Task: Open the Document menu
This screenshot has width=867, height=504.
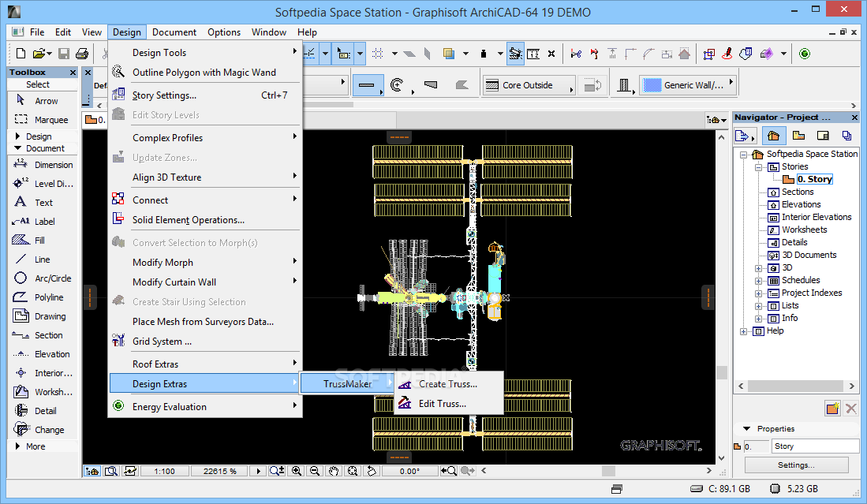Action: pyautogui.click(x=174, y=32)
